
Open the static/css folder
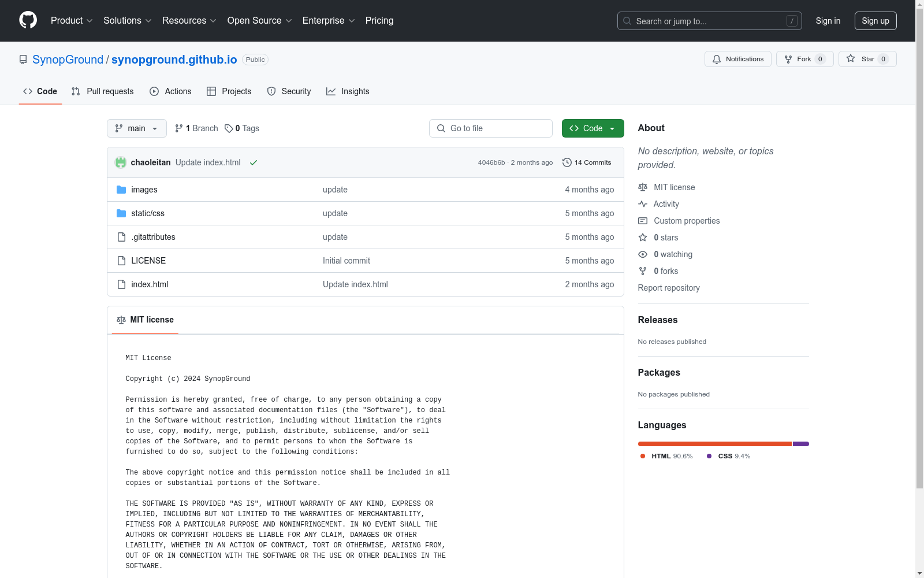pyautogui.click(x=148, y=213)
